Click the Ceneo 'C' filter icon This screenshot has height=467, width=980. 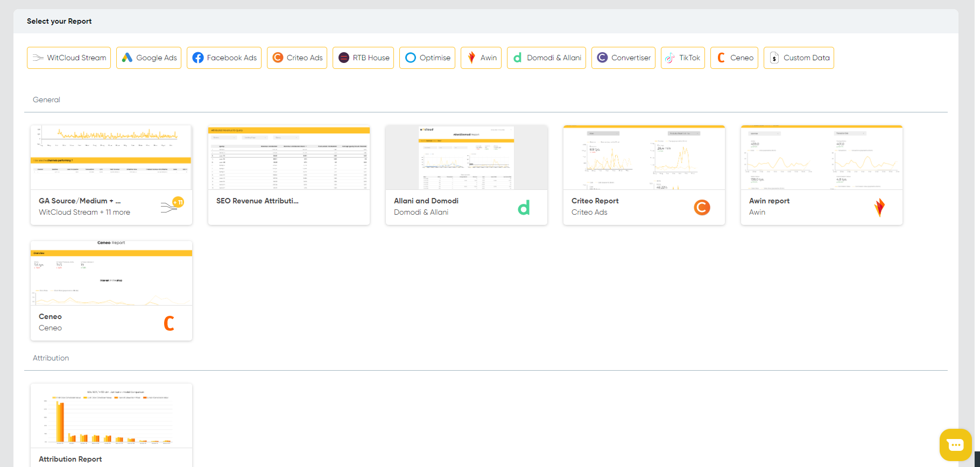[721, 58]
